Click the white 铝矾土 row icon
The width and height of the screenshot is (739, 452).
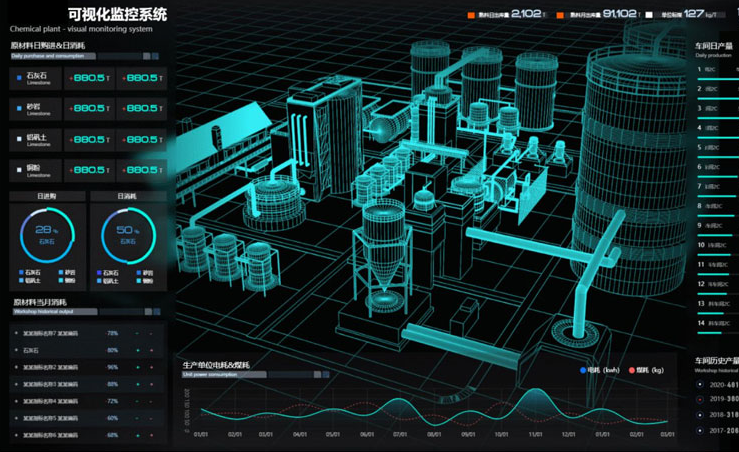pos(19,139)
